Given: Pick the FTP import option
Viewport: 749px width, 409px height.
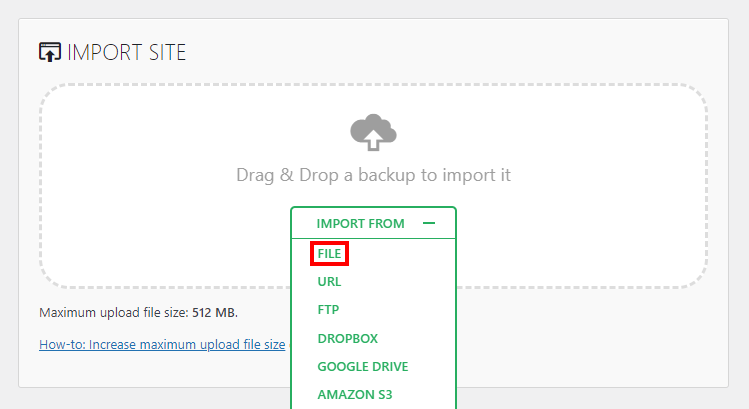Looking at the screenshot, I should [329, 310].
